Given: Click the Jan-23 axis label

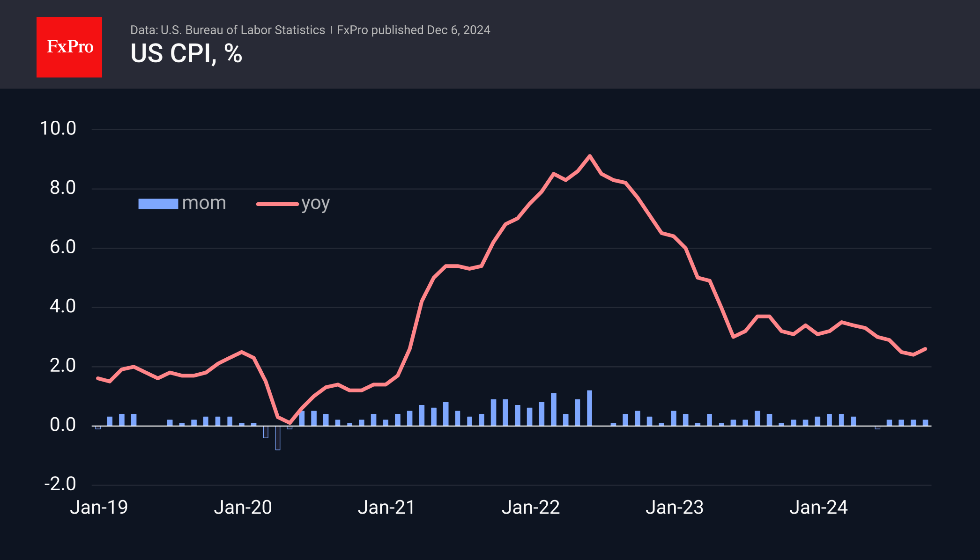Looking at the screenshot, I should pos(675,508).
